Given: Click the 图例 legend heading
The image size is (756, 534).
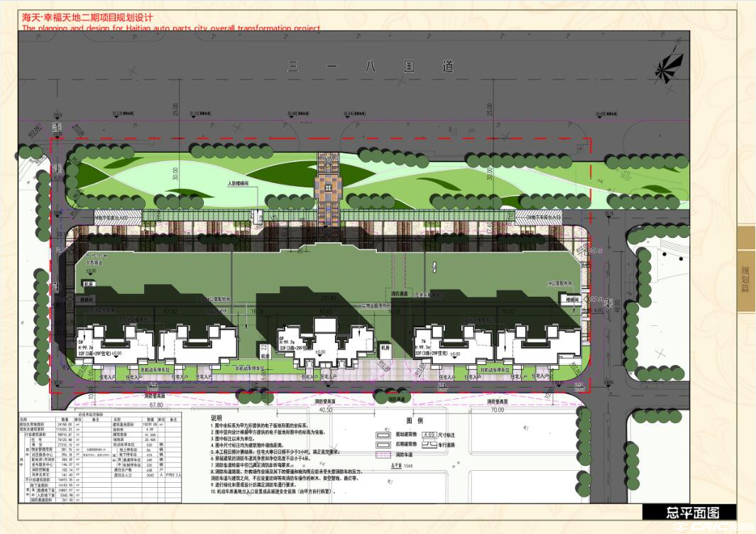Looking at the screenshot, I should [x=414, y=420].
